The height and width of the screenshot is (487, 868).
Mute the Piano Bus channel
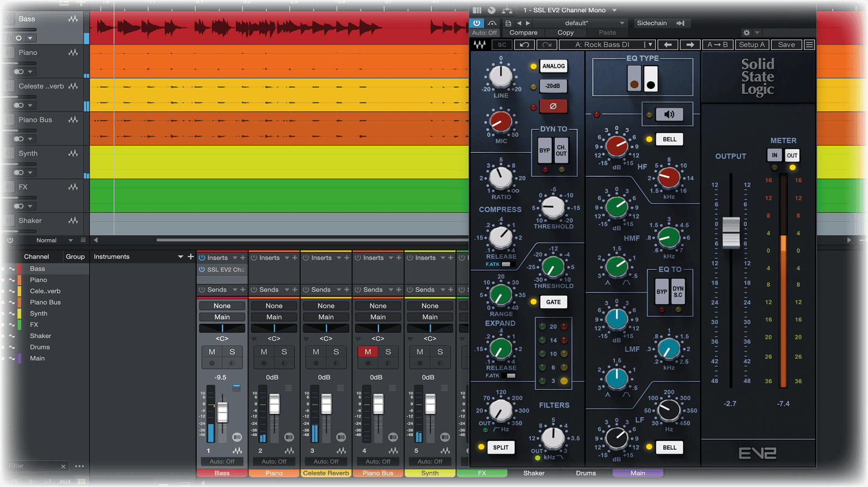point(368,351)
